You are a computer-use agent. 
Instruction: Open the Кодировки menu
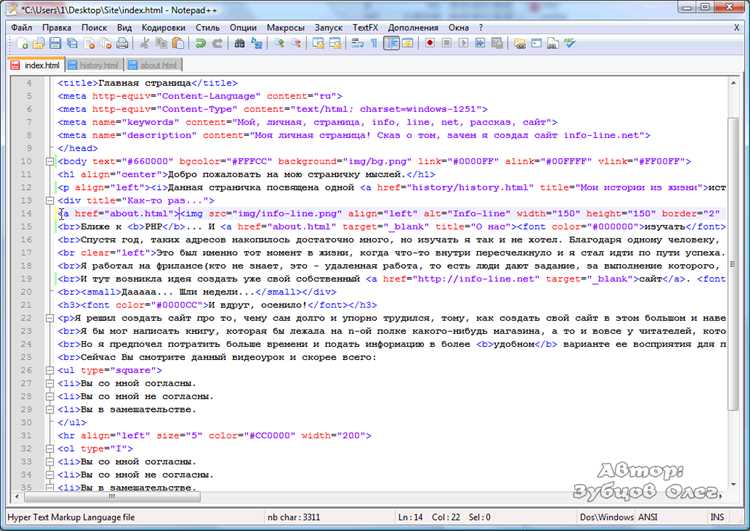163,27
